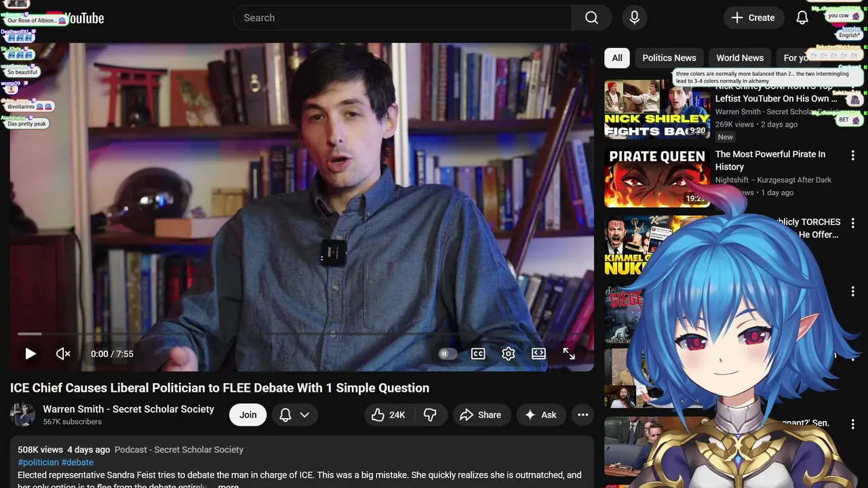Screen dimensions: 868x488
Task: Unmute the video with speaker icon
Action: [x=63, y=354]
